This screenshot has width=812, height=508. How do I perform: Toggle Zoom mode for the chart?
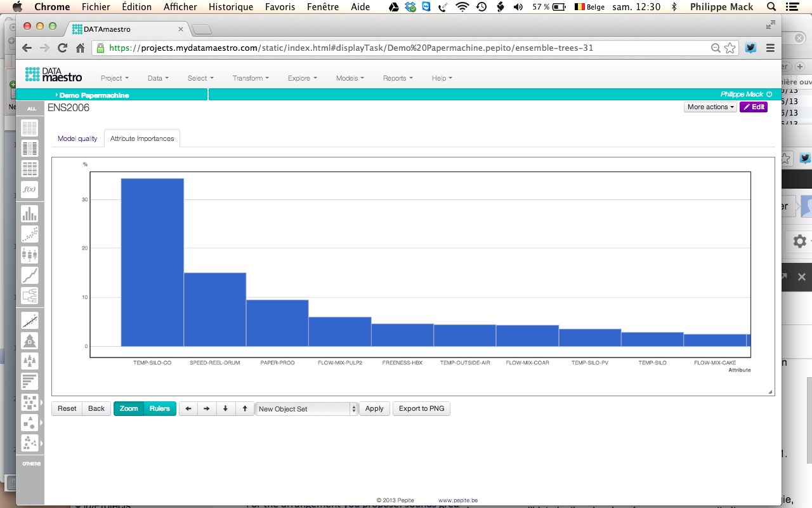tap(129, 409)
